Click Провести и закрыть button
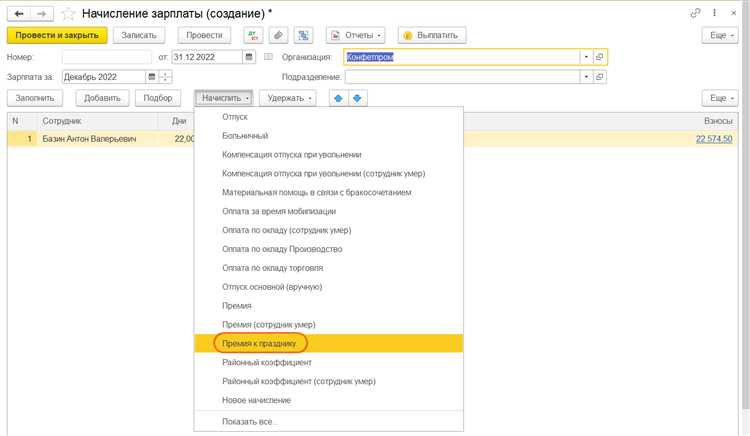This screenshot has width=750, height=436. (57, 35)
